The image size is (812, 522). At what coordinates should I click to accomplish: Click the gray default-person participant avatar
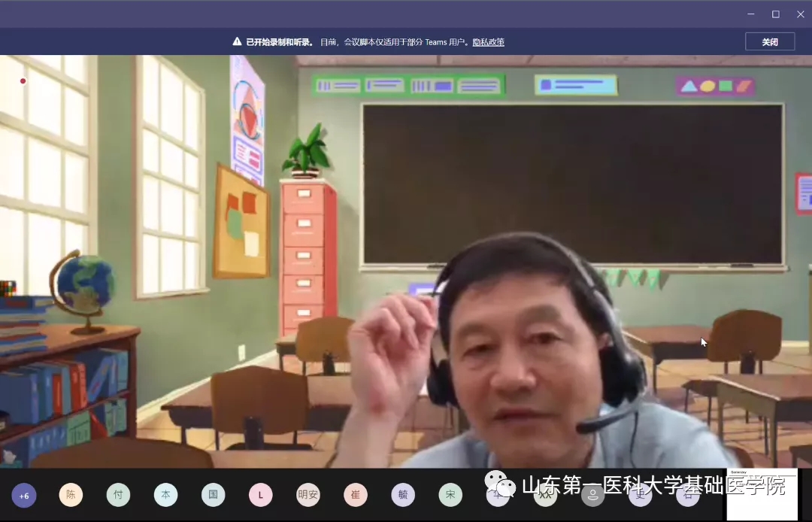pyautogui.click(x=592, y=495)
